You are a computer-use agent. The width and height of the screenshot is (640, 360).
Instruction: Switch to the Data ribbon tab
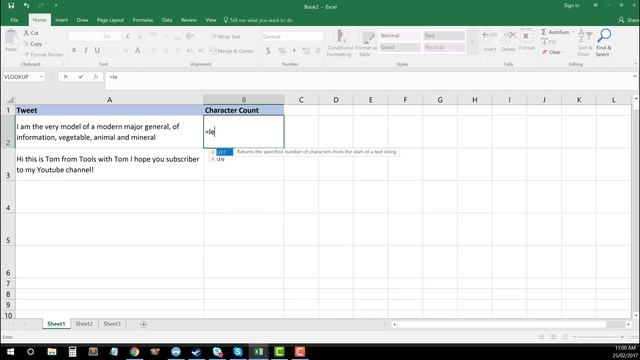coord(167,20)
